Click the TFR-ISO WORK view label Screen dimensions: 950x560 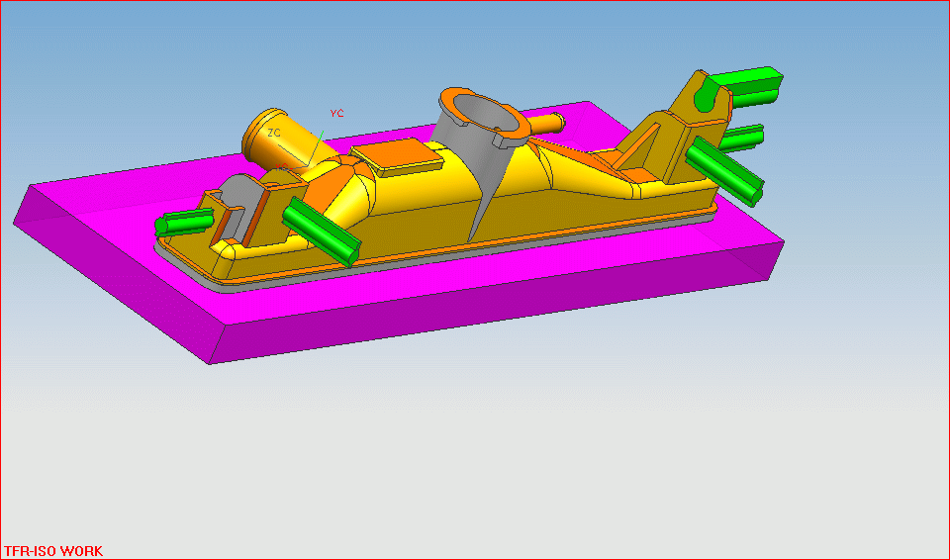tap(53, 551)
